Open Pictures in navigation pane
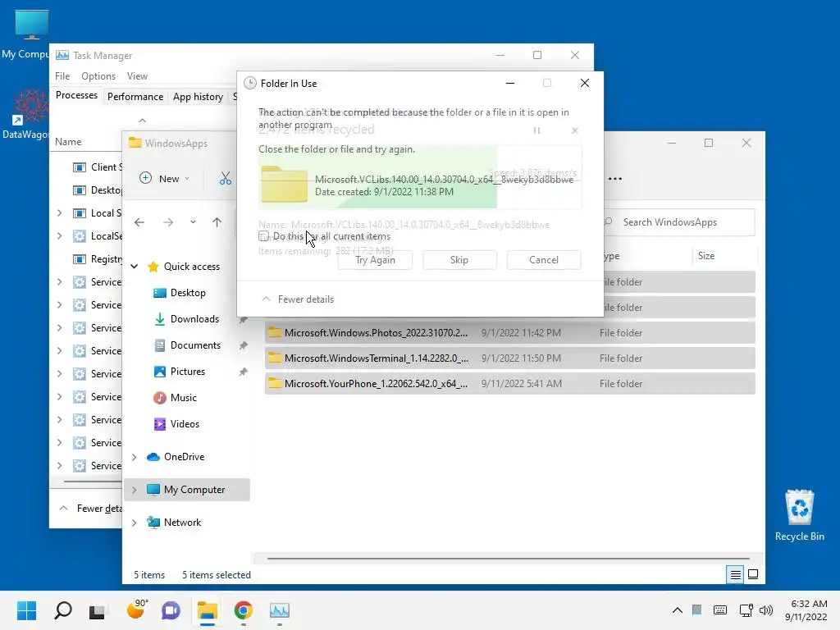This screenshot has width=840, height=630. click(x=188, y=372)
